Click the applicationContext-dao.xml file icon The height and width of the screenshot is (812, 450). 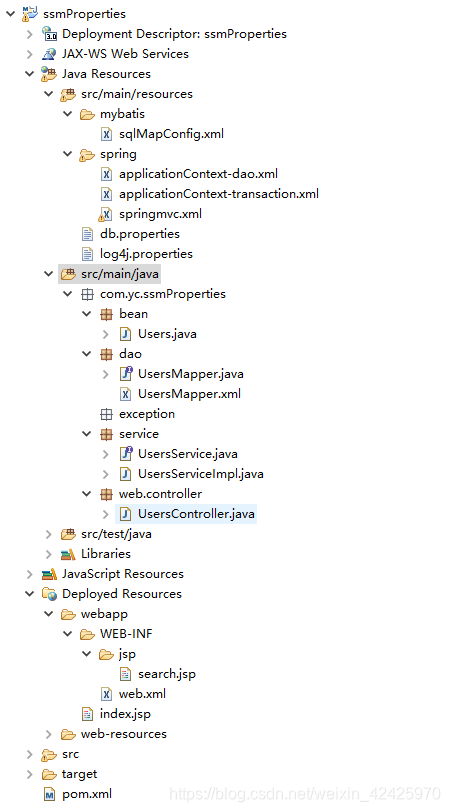tap(106, 174)
